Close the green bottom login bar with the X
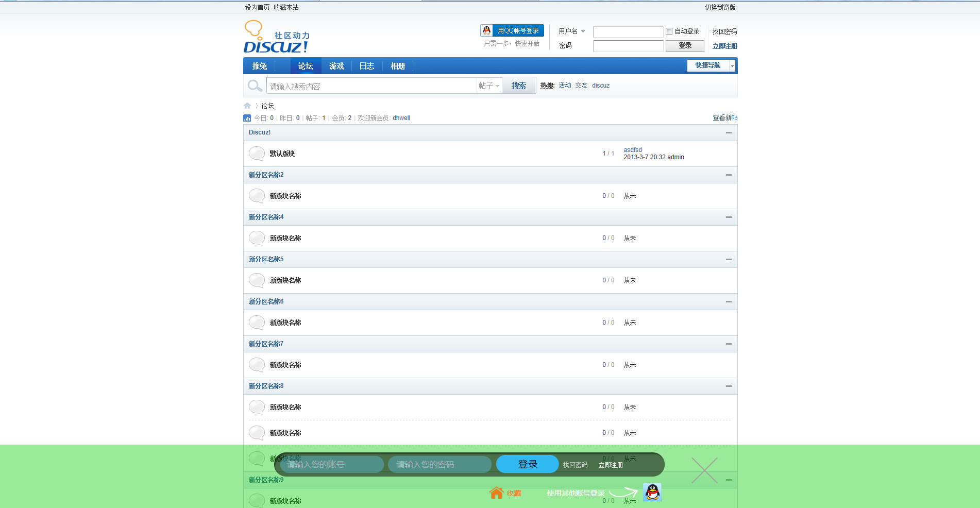Screen dimensions: 980x508 [704, 470]
